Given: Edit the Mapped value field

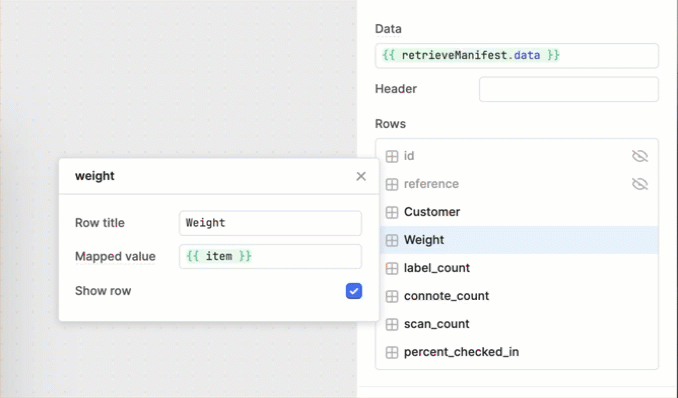Looking at the screenshot, I should coord(270,257).
